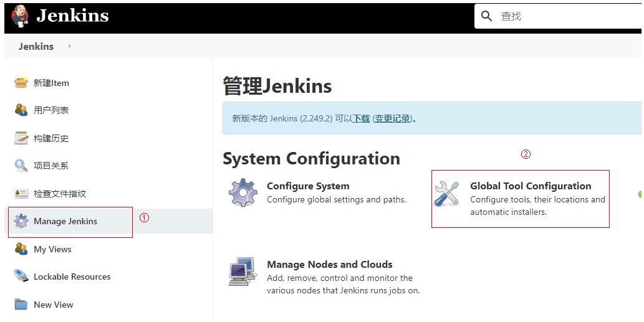Open the 构建历史 sidebar entry
The width and height of the screenshot is (644, 322).
[x=51, y=138]
